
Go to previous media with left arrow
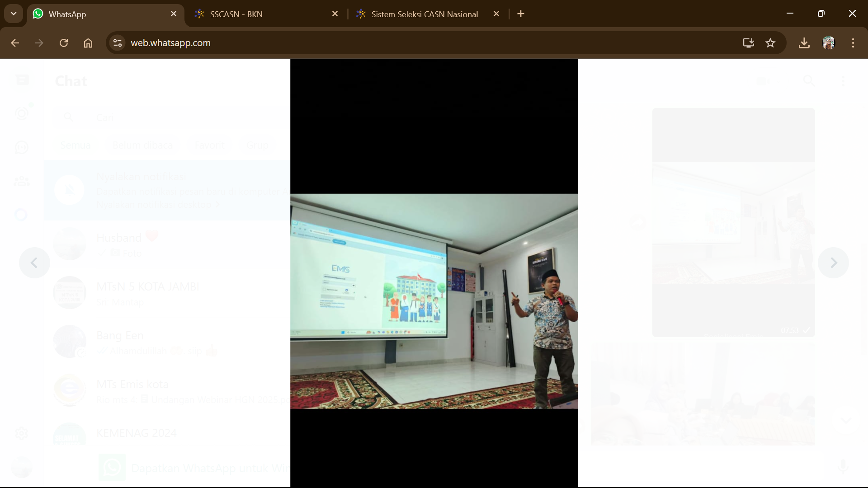click(x=34, y=263)
